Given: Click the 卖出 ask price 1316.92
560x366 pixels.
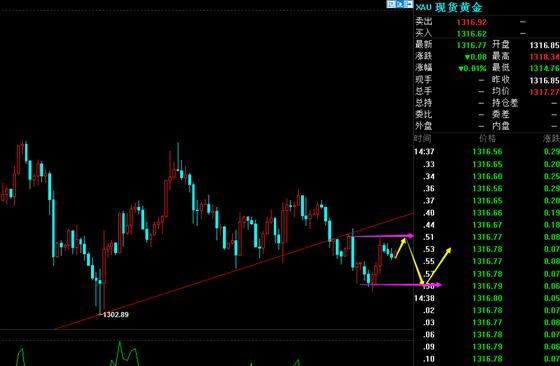Looking at the screenshot, I should [x=471, y=22].
